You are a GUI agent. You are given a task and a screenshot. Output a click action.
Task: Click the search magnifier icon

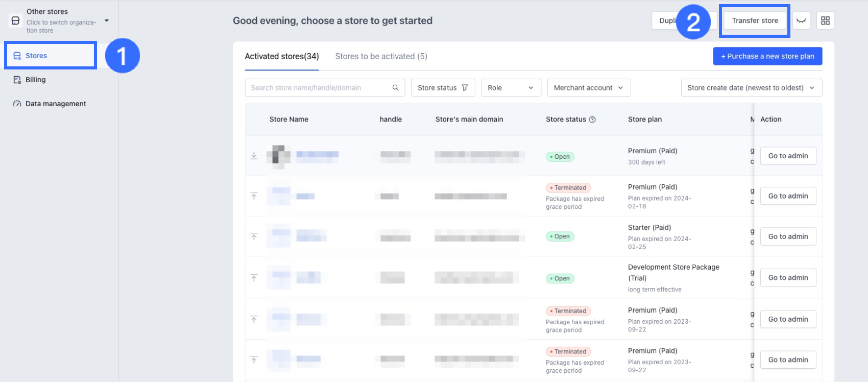(395, 88)
